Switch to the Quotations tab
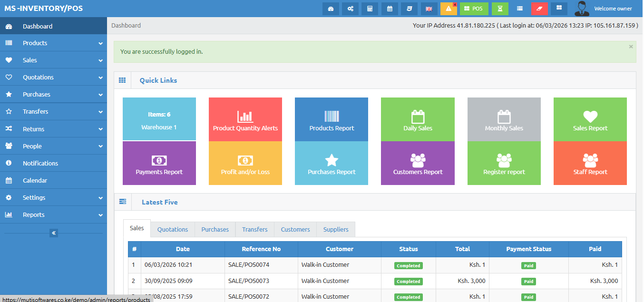The image size is (644, 302). (173, 229)
